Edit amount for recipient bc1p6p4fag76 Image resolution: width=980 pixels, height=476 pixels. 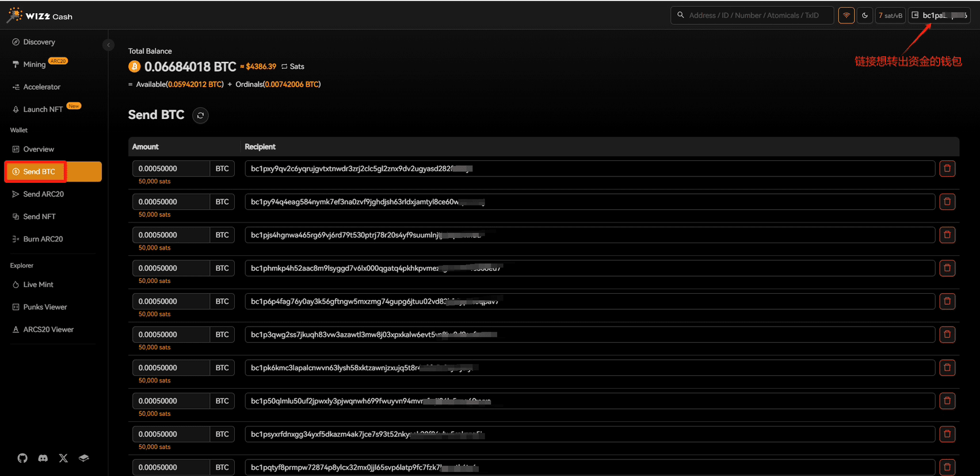coord(171,301)
